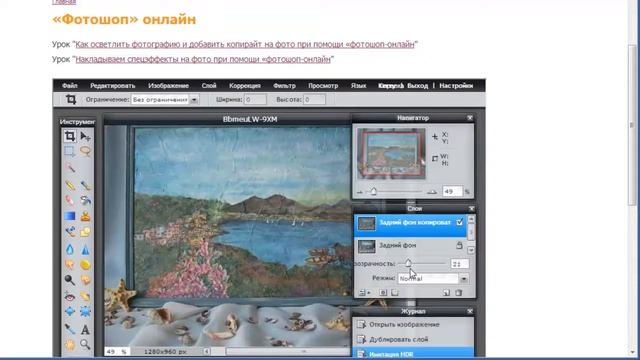Select the Hand pan tool
The image size is (640, 360).
(70, 344)
